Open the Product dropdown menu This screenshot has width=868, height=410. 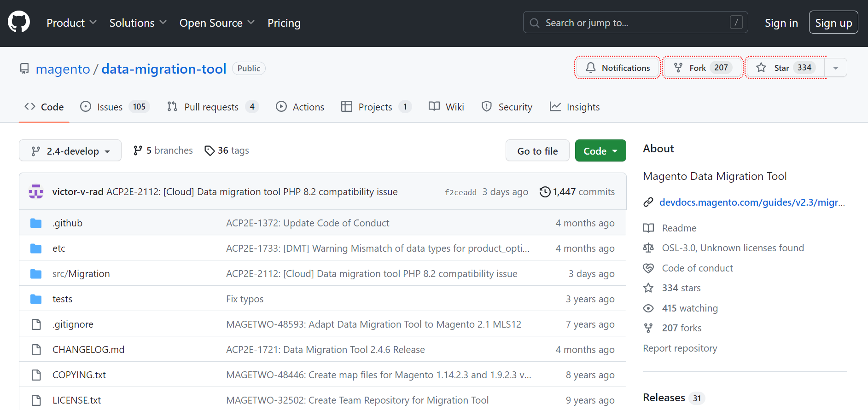71,23
